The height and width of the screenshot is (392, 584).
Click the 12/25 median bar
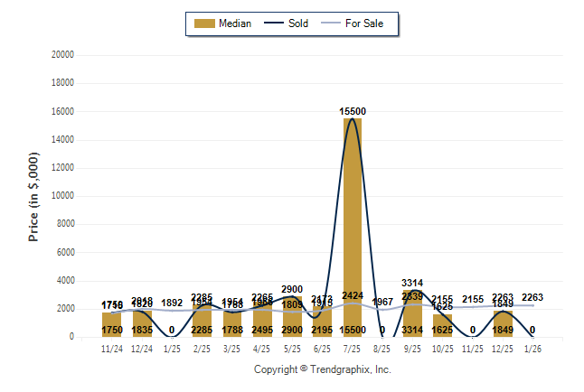tap(502, 323)
